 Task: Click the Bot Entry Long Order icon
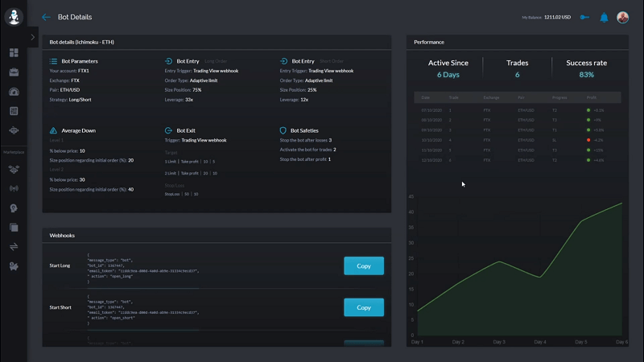[168, 61]
